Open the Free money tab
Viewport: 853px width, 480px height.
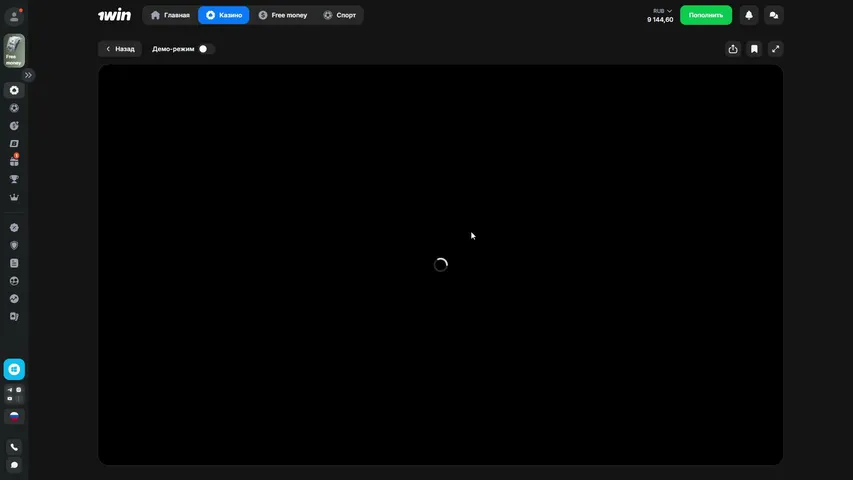283,15
